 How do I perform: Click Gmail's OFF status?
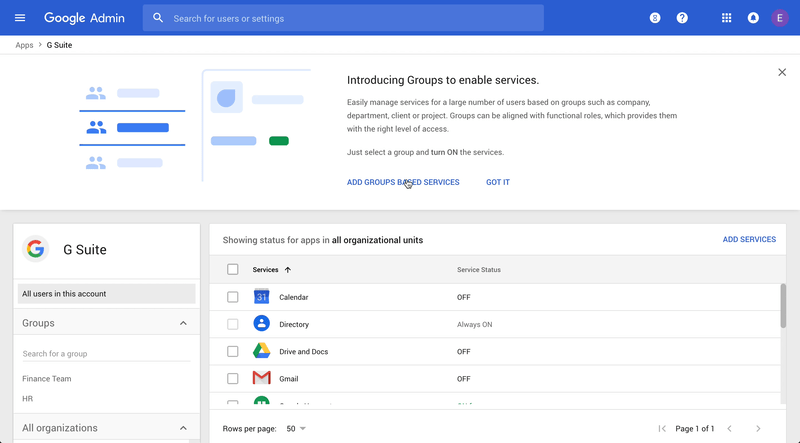tap(463, 379)
